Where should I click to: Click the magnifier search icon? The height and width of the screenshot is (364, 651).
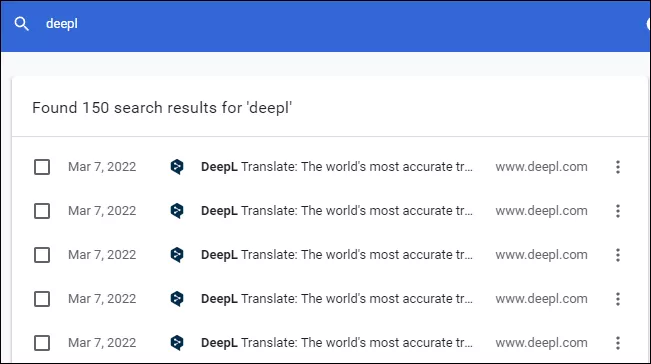[22, 24]
